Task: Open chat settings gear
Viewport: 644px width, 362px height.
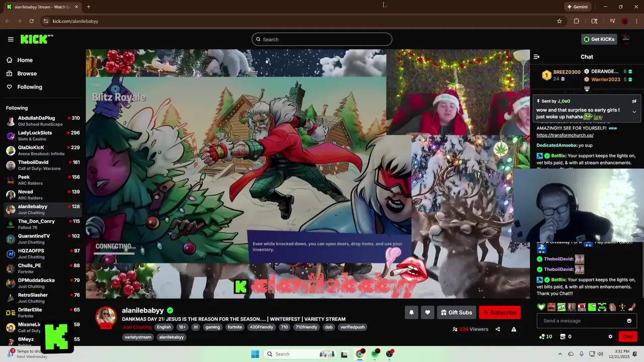Action: click(x=610, y=336)
